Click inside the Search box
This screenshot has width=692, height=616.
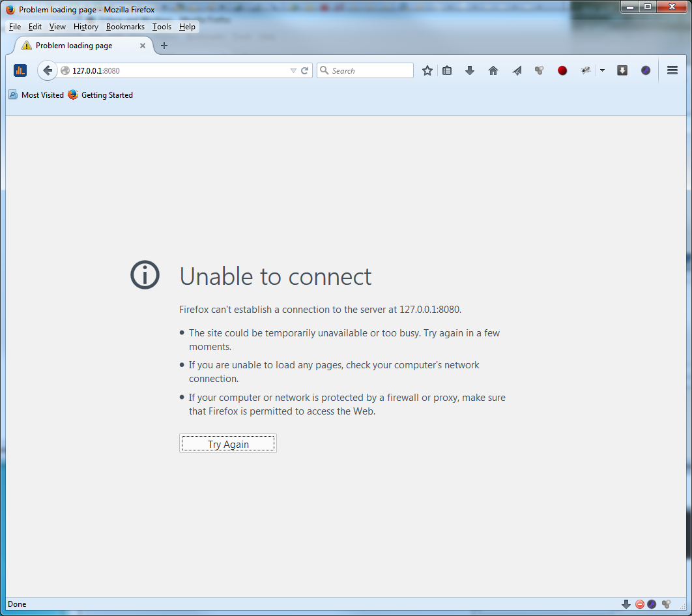[370, 70]
